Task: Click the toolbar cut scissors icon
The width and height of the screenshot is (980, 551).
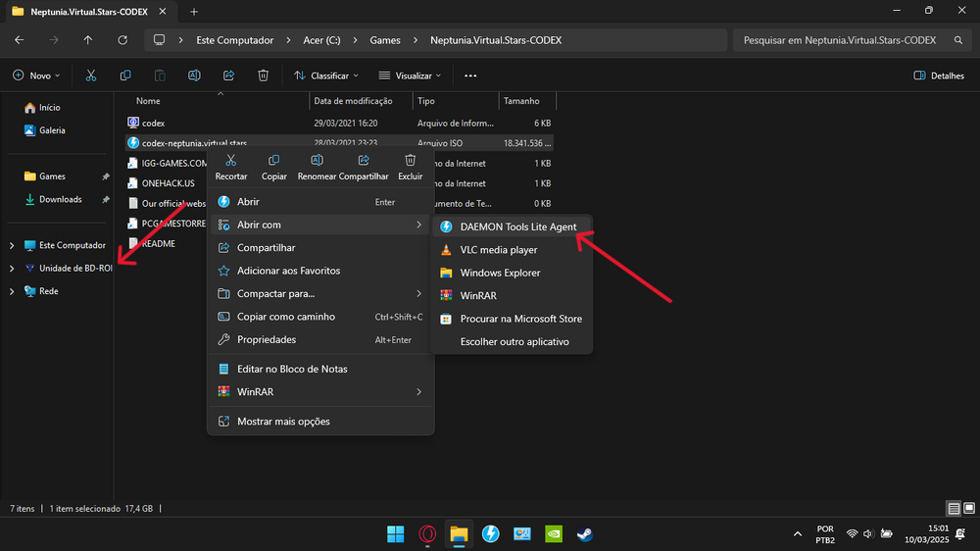Action: [91, 75]
